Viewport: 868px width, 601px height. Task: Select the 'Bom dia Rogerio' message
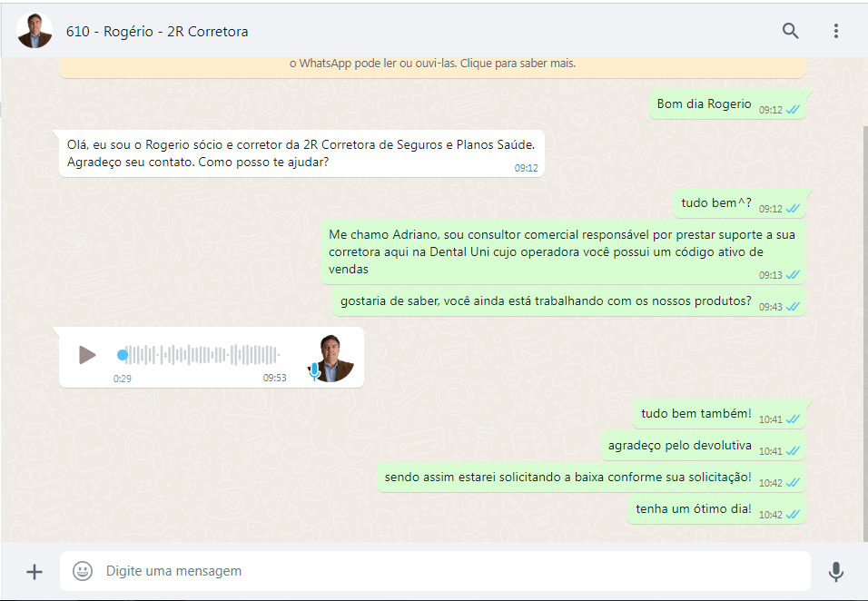click(x=727, y=104)
